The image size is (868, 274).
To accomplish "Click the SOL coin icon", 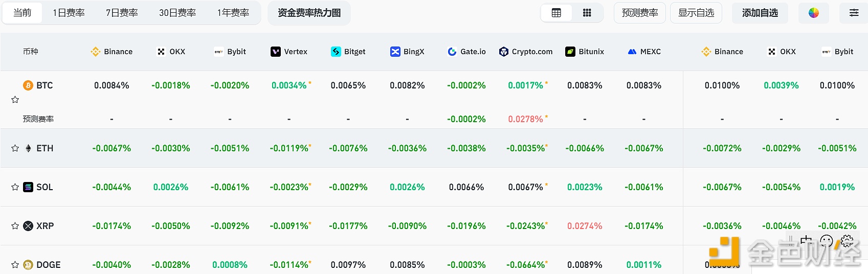I will [x=28, y=187].
